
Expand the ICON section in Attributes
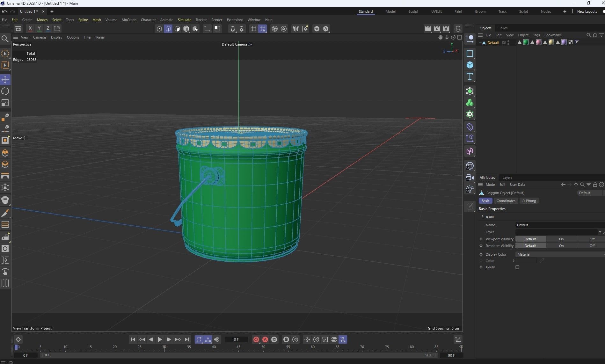pos(483,216)
